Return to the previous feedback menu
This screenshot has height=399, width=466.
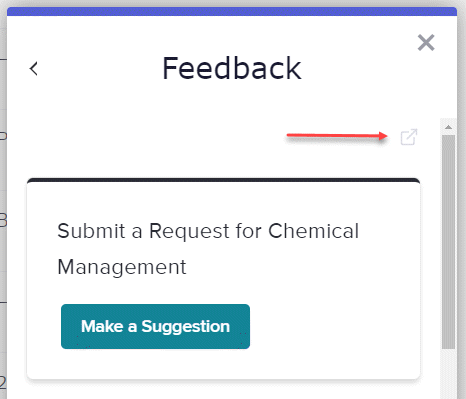click(x=34, y=69)
